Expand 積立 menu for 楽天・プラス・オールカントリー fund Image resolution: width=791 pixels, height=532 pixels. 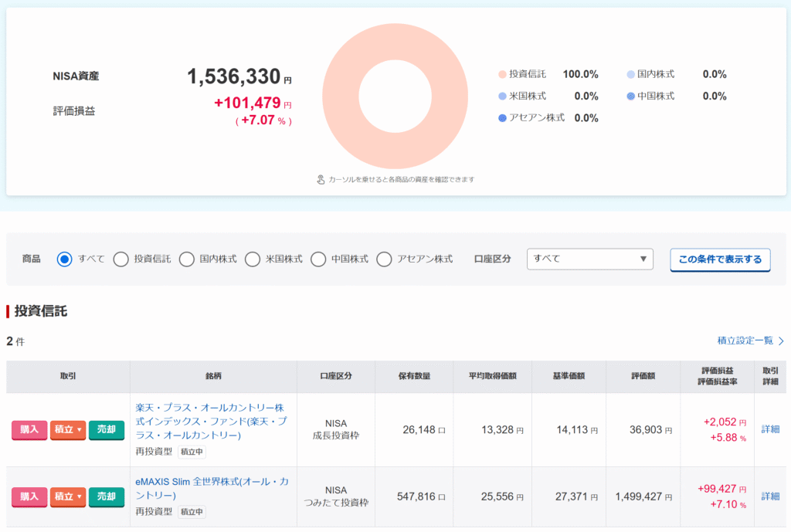coord(68,430)
